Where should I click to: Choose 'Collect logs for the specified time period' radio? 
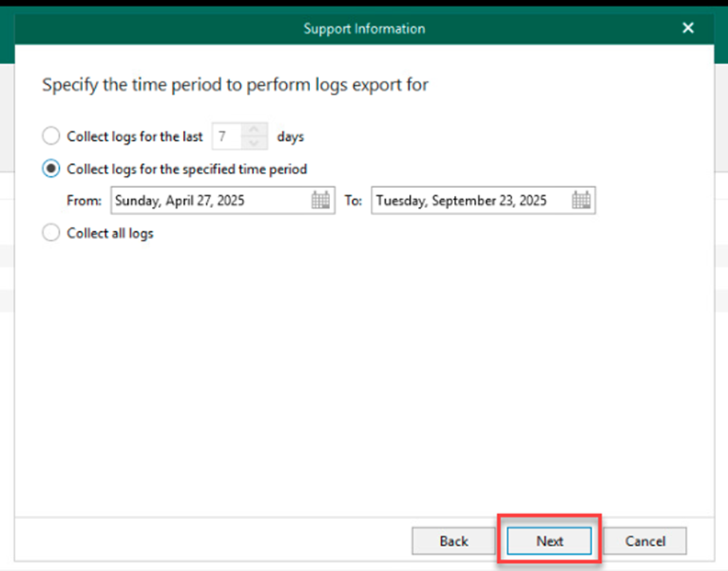coord(51,169)
